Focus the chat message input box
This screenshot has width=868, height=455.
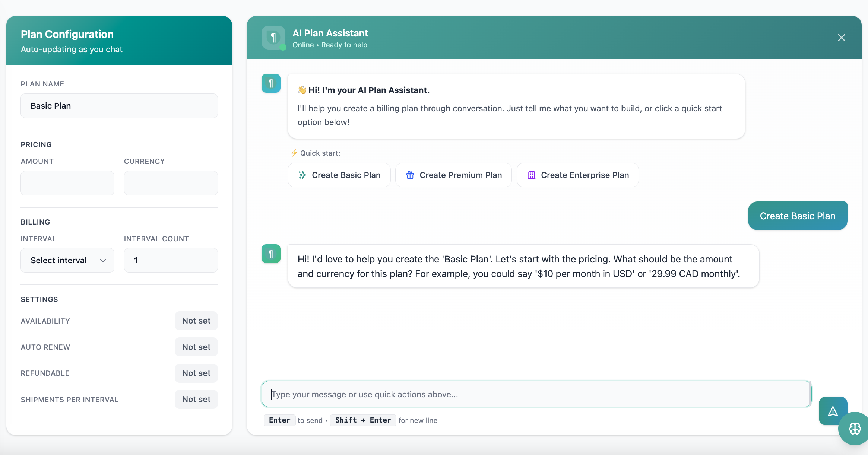point(536,394)
